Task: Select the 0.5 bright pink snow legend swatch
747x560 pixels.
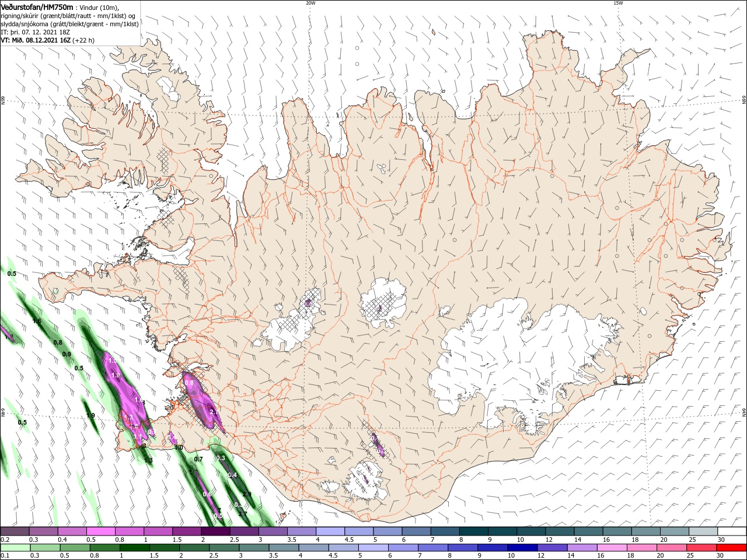Action: 100,531
